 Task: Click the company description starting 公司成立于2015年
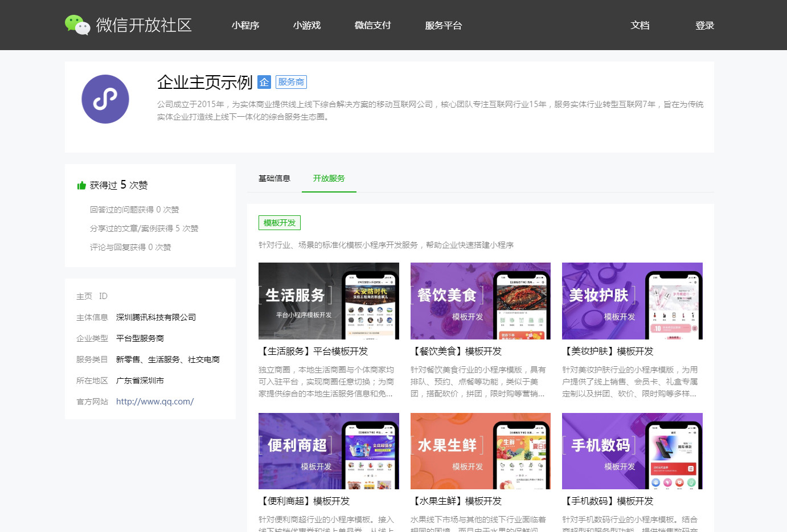[431, 111]
